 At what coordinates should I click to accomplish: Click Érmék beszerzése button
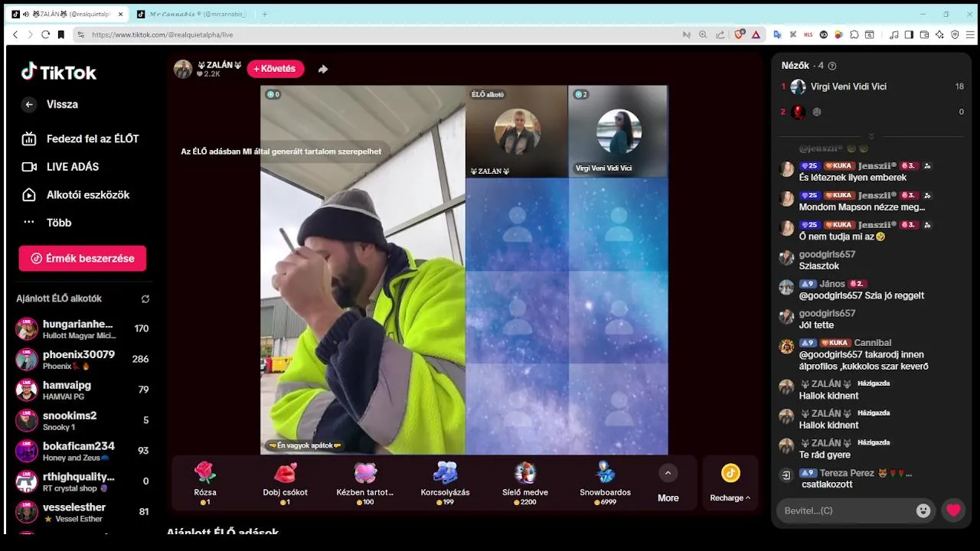(x=83, y=259)
